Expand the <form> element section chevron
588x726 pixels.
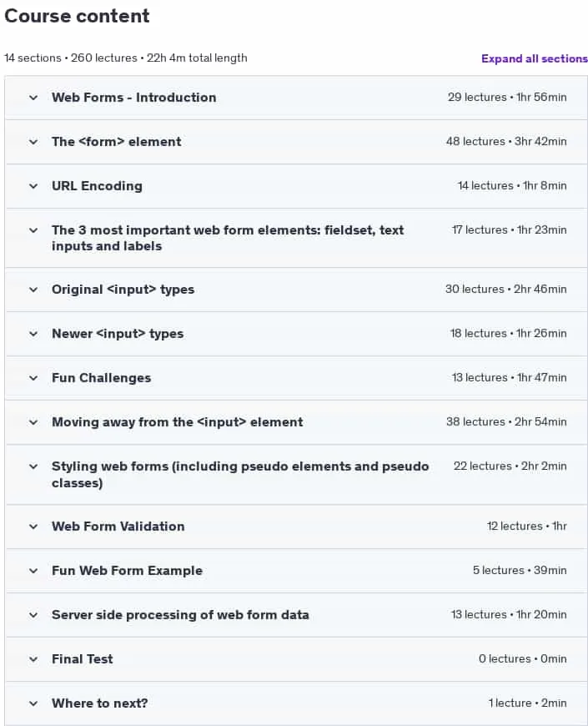tap(33, 142)
